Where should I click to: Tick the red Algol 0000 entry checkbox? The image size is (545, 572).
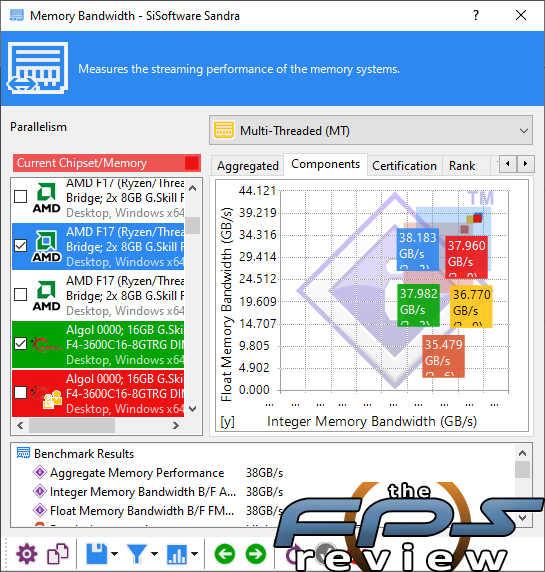click(20, 393)
